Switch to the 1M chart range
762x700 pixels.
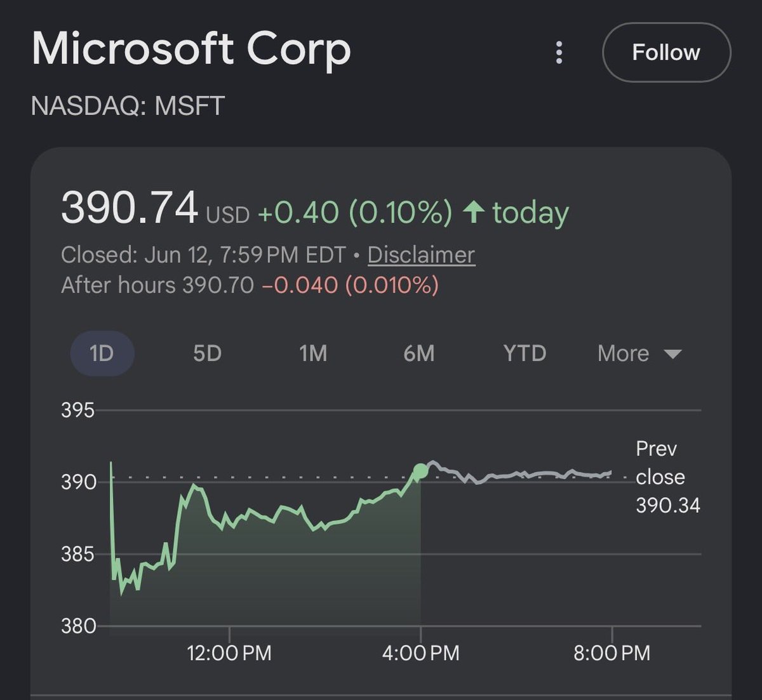[313, 353]
